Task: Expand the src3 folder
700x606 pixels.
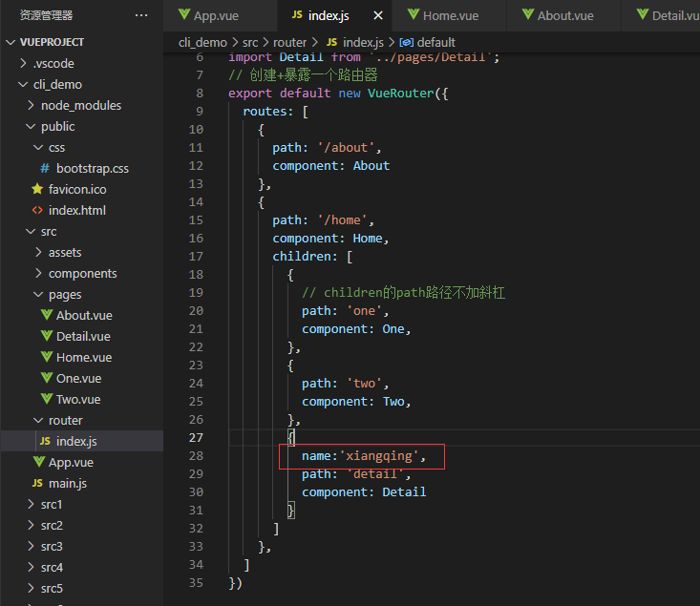Action: click(31, 546)
